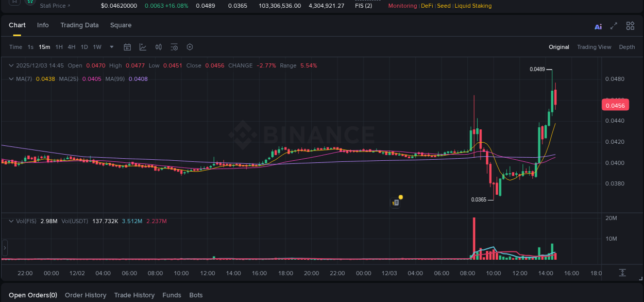644x302 pixels.
Task: Open chart settings via the hexagon gear icon
Action: pyautogui.click(x=189, y=47)
